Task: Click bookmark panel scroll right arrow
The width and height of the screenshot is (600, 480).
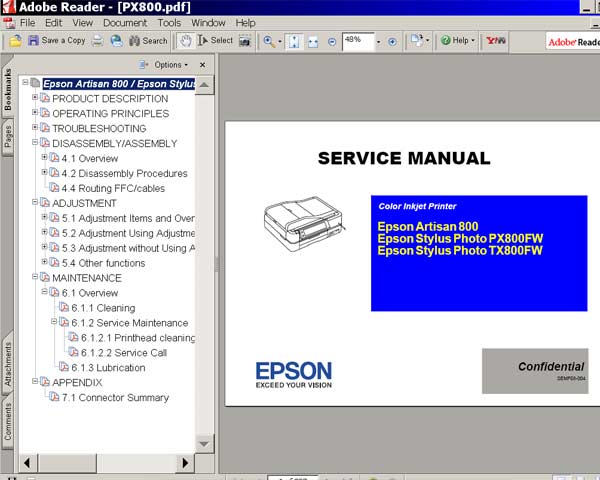Action: 185,463
